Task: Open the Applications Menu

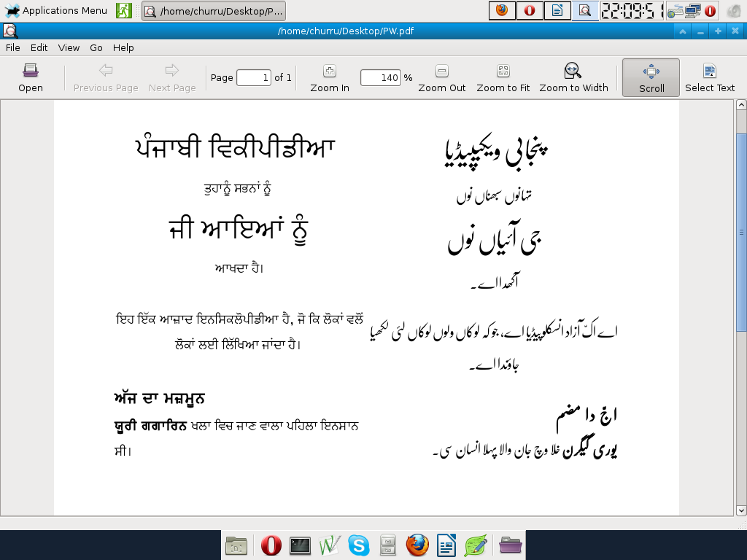Action: (x=56, y=10)
